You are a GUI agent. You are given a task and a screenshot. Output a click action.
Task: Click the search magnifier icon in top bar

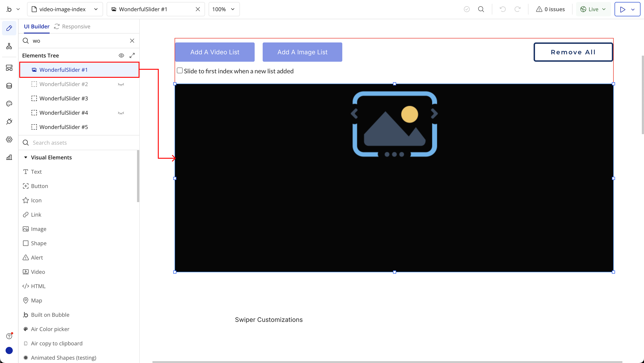pos(481,9)
